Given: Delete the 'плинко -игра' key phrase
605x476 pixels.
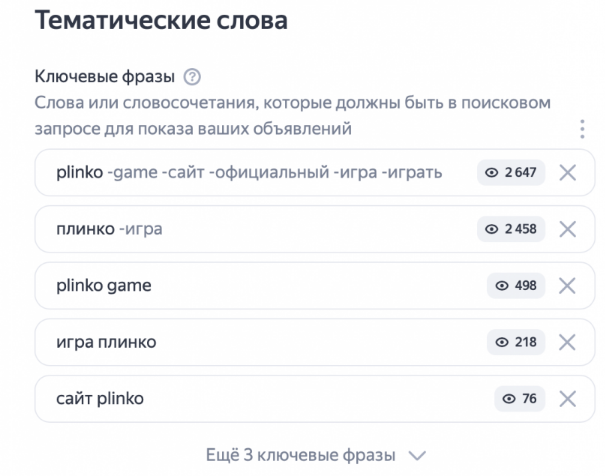Looking at the screenshot, I should [x=568, y=229].
